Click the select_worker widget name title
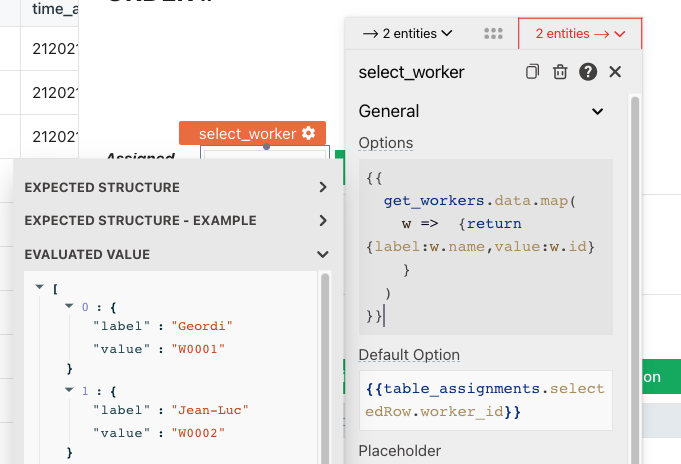The width and height of the screenshot is (681, 464). [x=411, y=72]
